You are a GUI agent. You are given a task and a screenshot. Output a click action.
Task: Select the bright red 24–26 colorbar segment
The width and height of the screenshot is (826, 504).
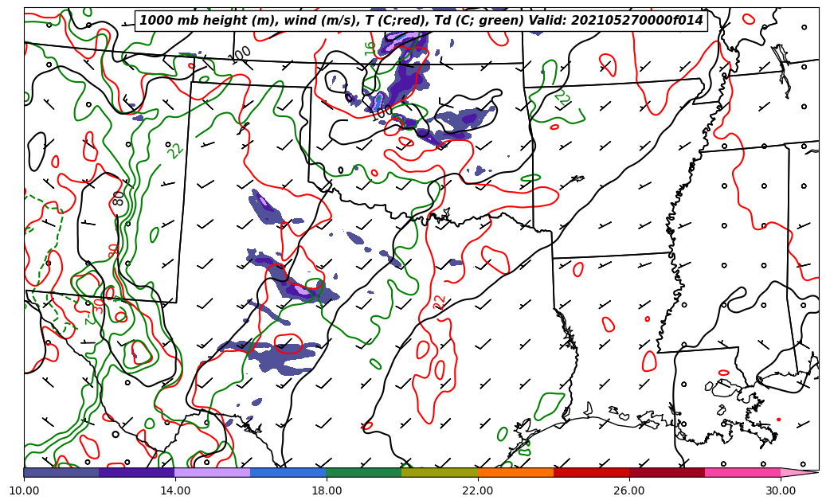(591, 472)
